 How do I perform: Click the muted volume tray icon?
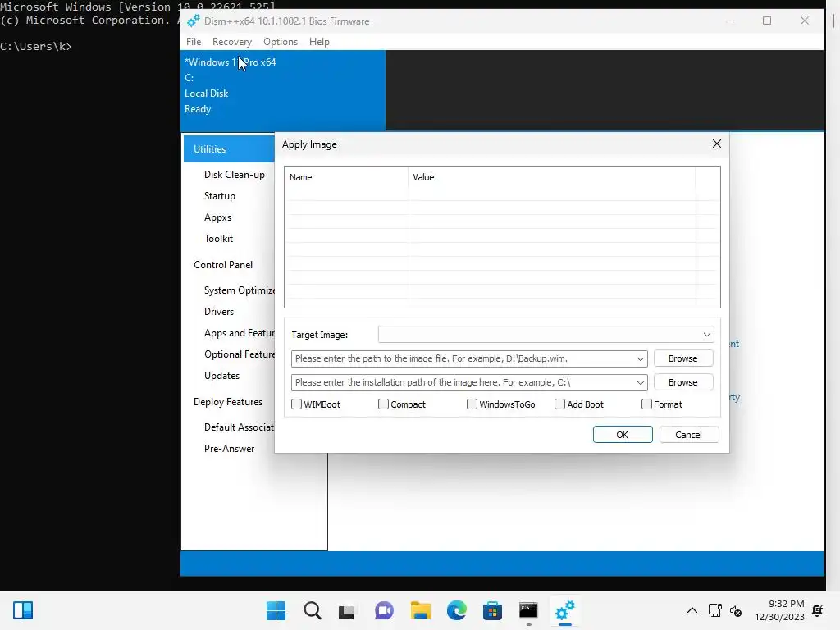(736, 610)
